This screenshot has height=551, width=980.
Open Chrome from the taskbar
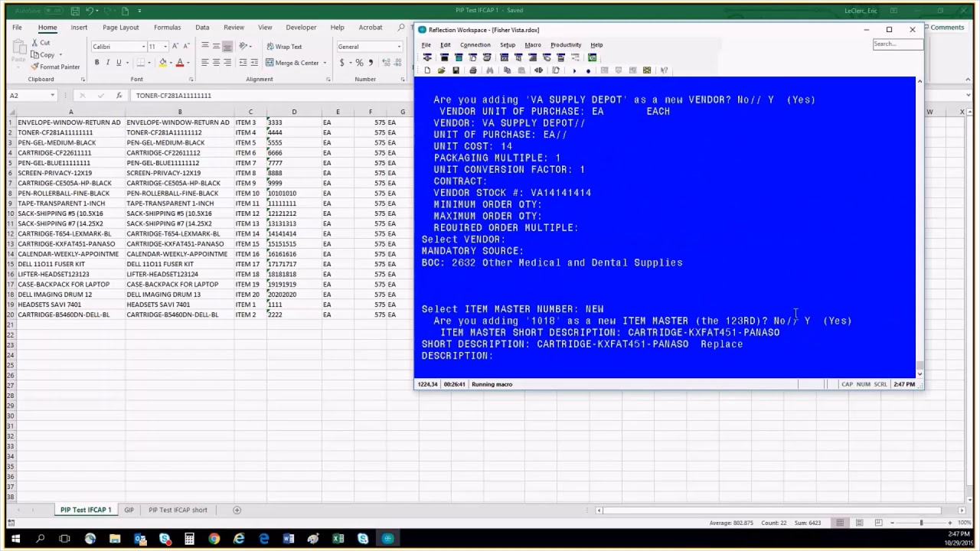click(214, 539)
